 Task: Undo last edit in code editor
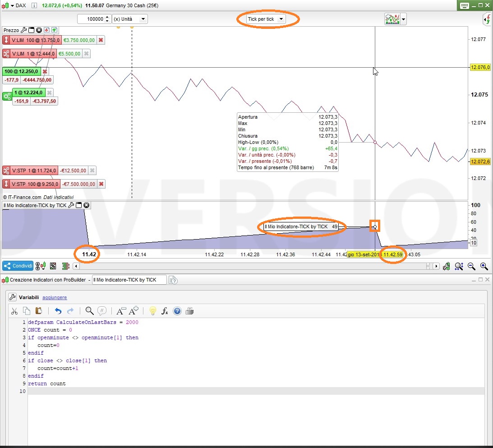58,311
